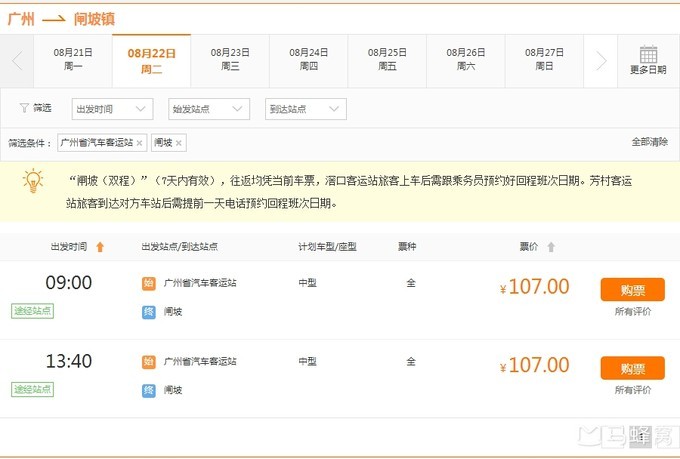Show 途经站点 for the 09:00 bus
The image size is (680, 459).
click(33, 311)
